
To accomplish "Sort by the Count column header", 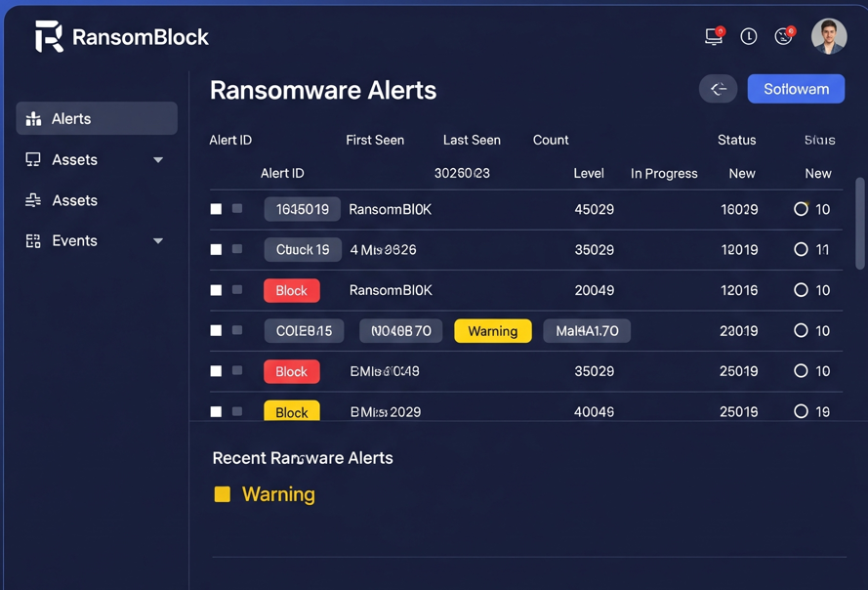I will (551, 140).
